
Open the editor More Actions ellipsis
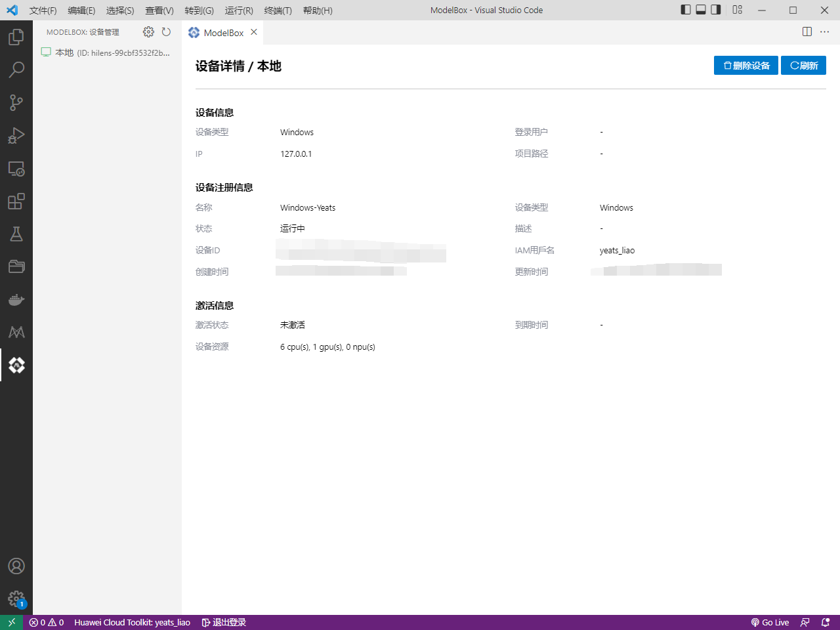pyautogui.click(x=825, y=31)
